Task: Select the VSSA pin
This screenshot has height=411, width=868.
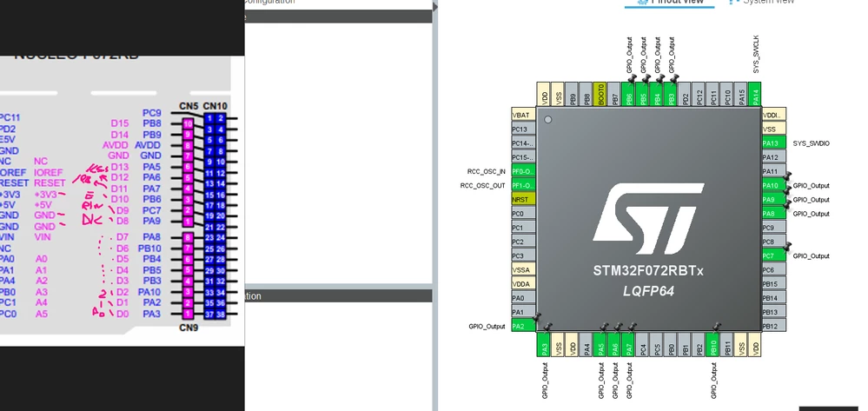Action: pyautogui.click(x=524, y=269)
